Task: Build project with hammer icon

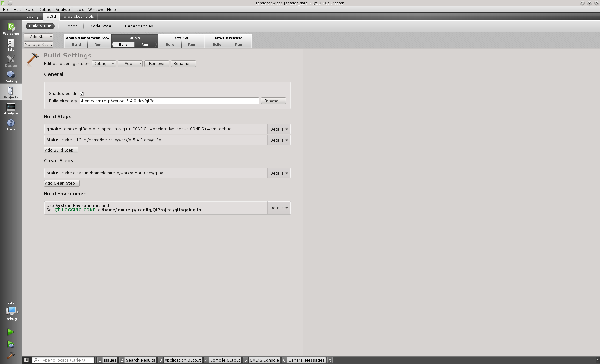Action: pos(11,355)
